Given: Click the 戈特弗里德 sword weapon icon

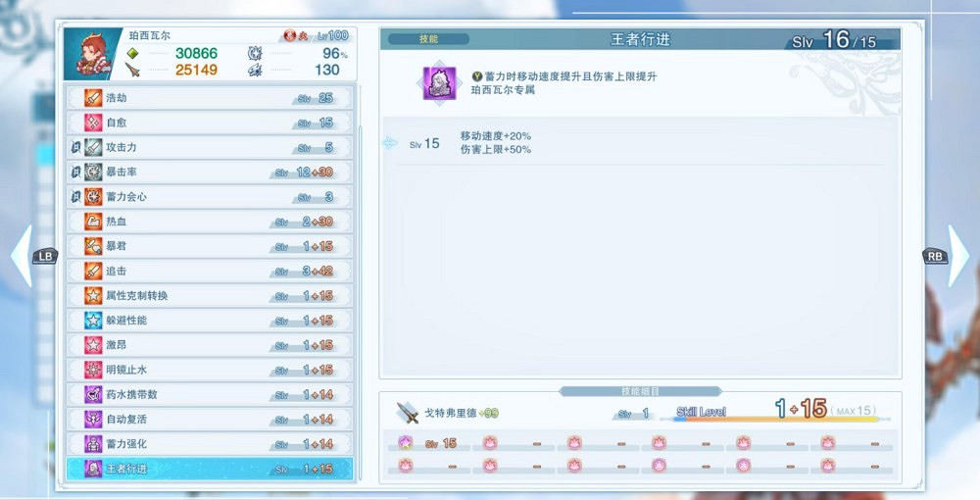Looking at the screenshot, I should tap(408, 413).
